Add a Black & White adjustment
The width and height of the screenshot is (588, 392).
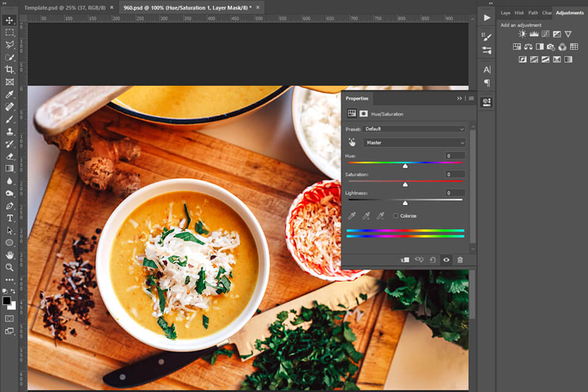(x=540, y=47)
